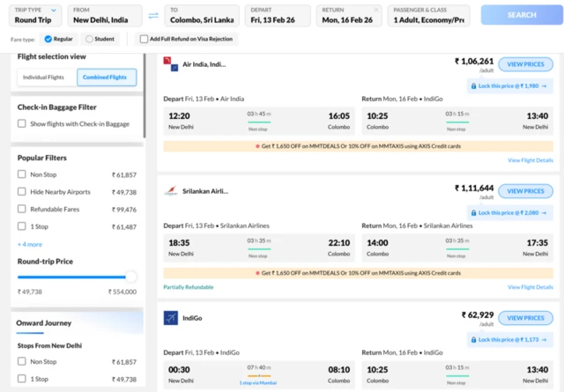Clear the return date with X icon
This screenshot has width=564, height=392.
pyautogui.click(x=376, y=11)
